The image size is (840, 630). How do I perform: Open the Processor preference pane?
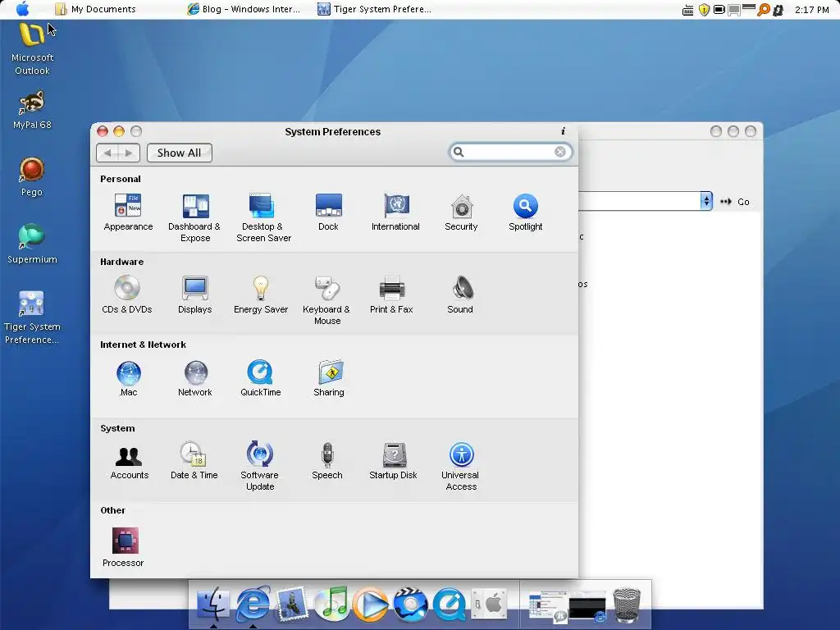124,547
